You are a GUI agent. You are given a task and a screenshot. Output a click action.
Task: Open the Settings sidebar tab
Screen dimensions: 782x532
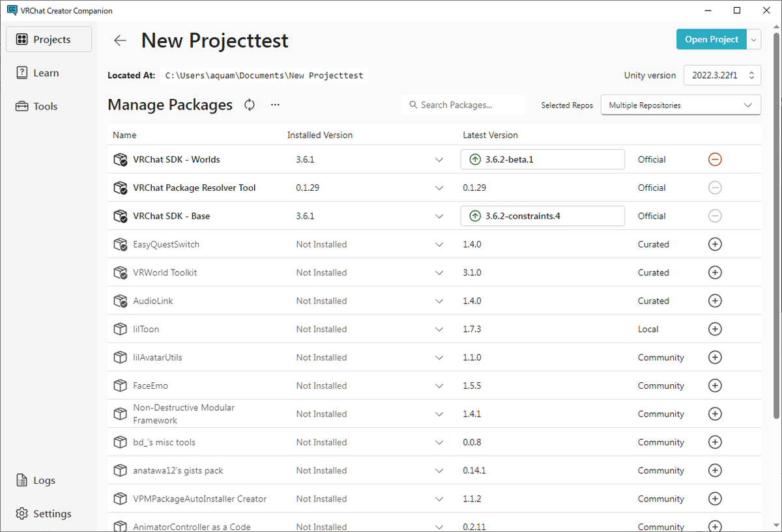49,514
